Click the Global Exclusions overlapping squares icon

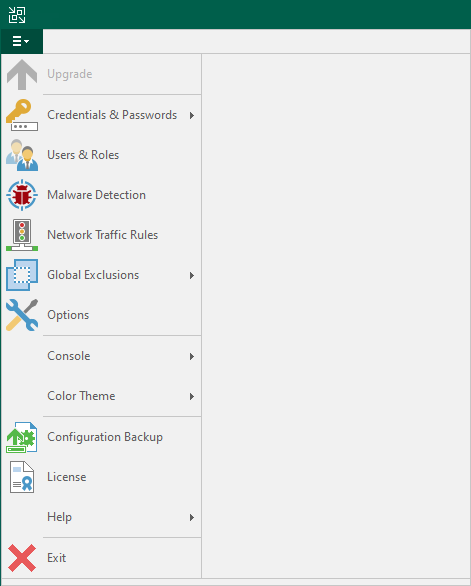click(22, 275)
